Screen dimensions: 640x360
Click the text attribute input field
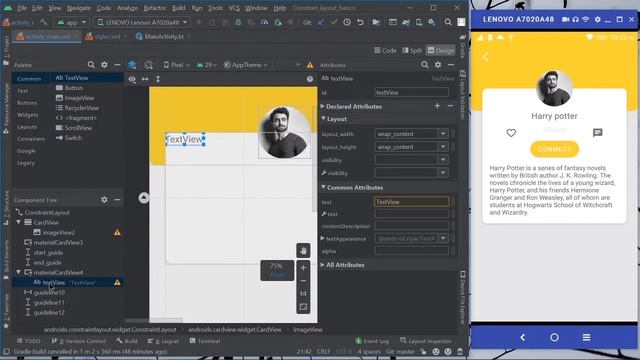pyautogui.click(x=411, y=202)
